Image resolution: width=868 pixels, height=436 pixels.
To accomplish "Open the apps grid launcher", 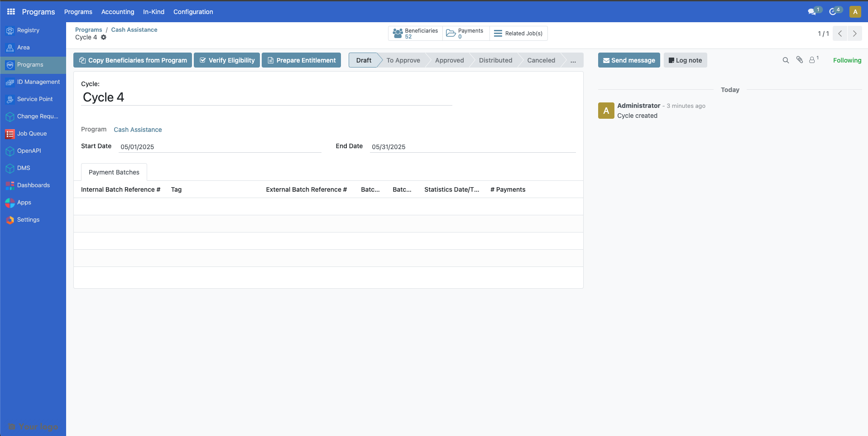I will click(10, 11).
